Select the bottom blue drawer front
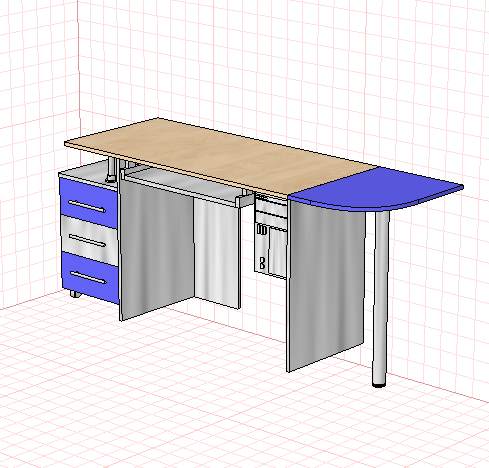Viewport: 489px width, 468px height. tap(90, 277)
